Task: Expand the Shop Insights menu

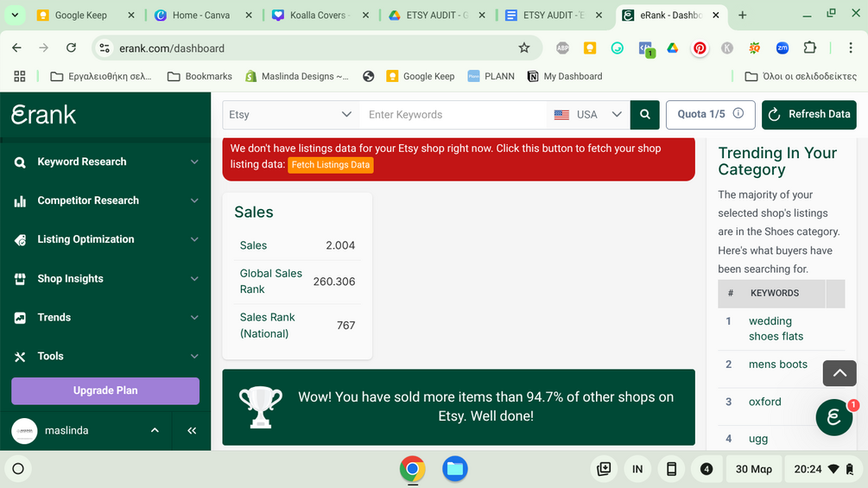Action: coord(194,279)
